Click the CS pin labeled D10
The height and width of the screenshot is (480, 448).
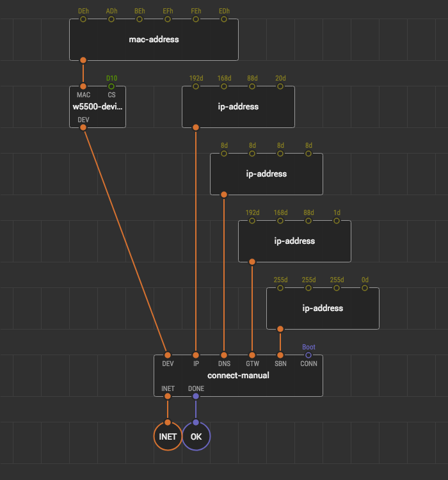click(111, 86)
